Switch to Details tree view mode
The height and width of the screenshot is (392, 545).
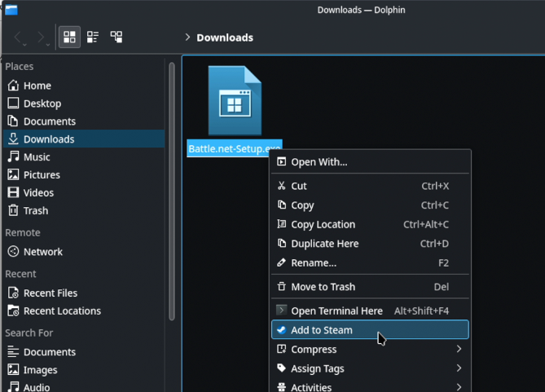pos(116,37)
